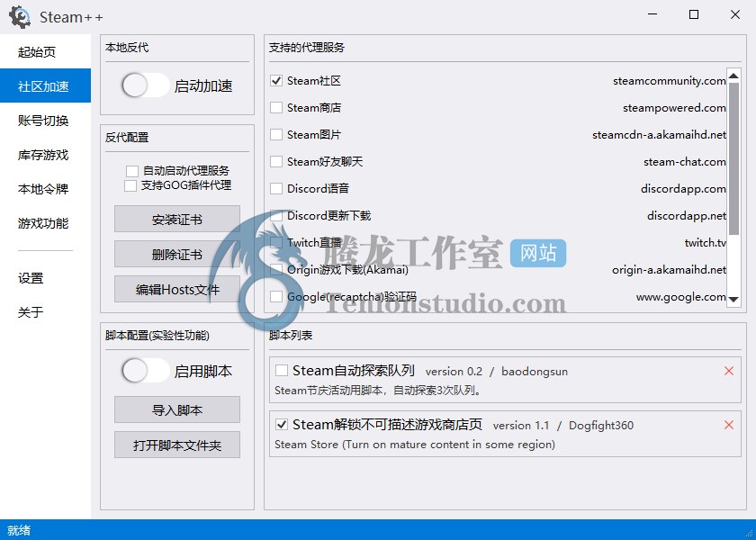Viewport: 756px width, 540px height.
Task: Click proxy list scrollbar down arrow
Action: (x=733, y=300)
